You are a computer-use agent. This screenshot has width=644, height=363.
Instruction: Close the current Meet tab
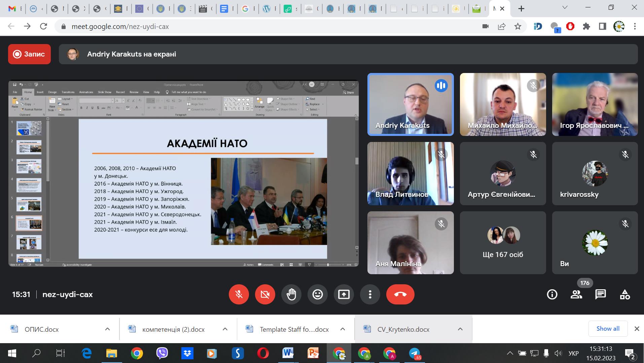coord(502,9)
